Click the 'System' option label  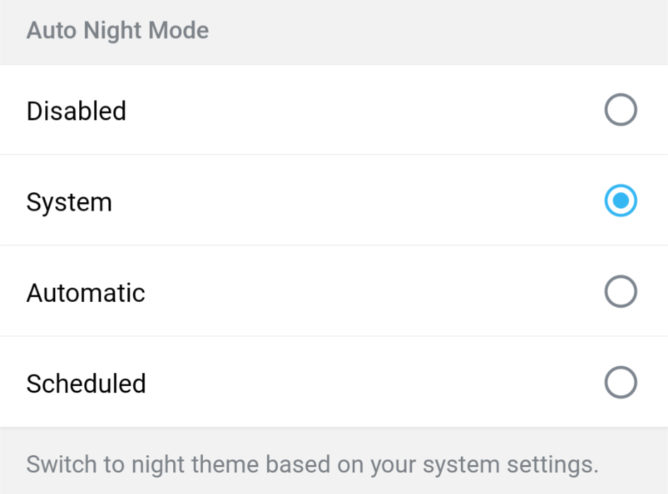coord(69,202)
